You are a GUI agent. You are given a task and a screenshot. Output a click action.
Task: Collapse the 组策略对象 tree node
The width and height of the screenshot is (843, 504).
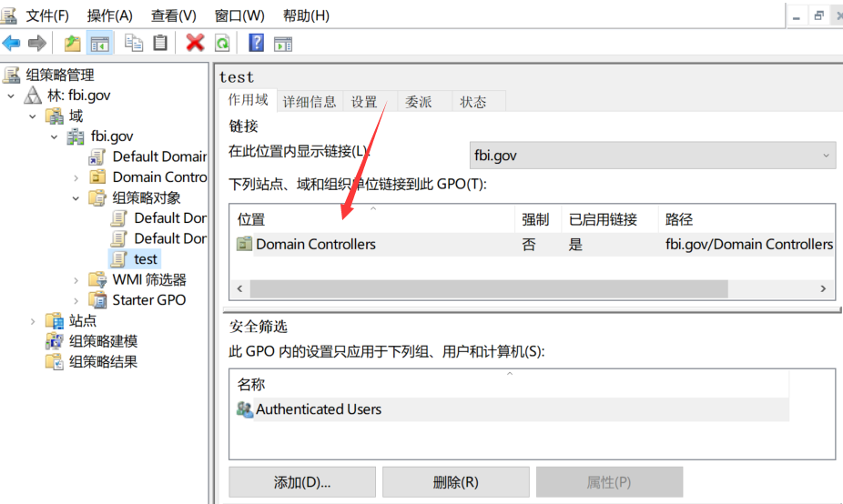[76, 197]
